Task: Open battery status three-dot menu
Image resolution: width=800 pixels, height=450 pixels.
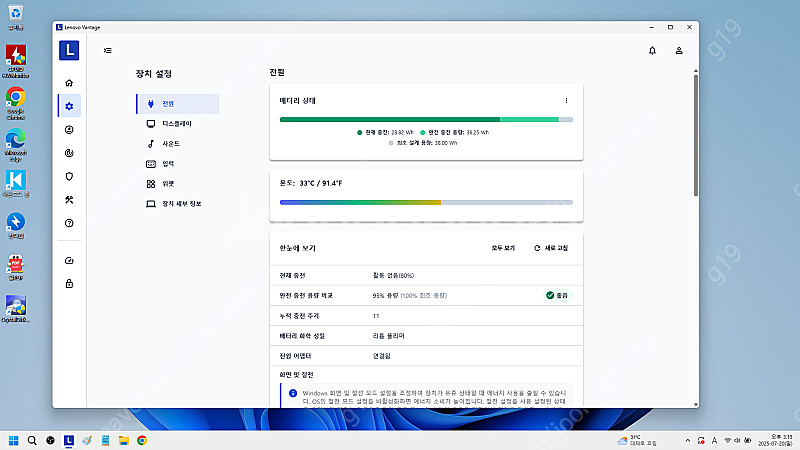Action: [x=566, y=101]
